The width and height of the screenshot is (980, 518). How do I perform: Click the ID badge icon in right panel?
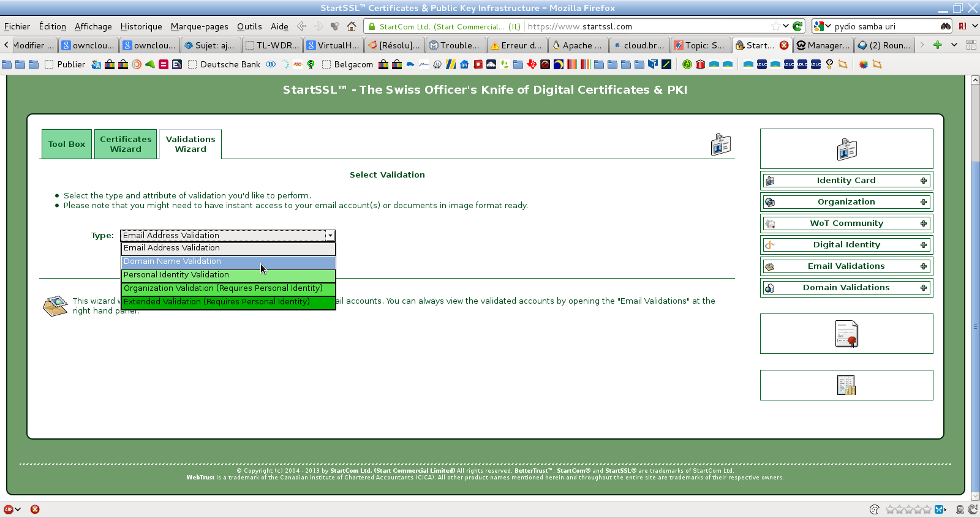coord(846,149)
